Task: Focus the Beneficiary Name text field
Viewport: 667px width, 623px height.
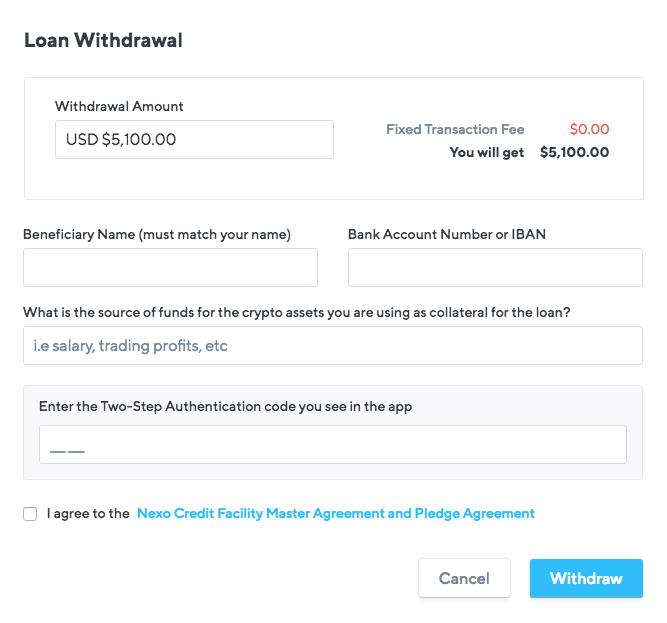Action: tap(170, 267)
